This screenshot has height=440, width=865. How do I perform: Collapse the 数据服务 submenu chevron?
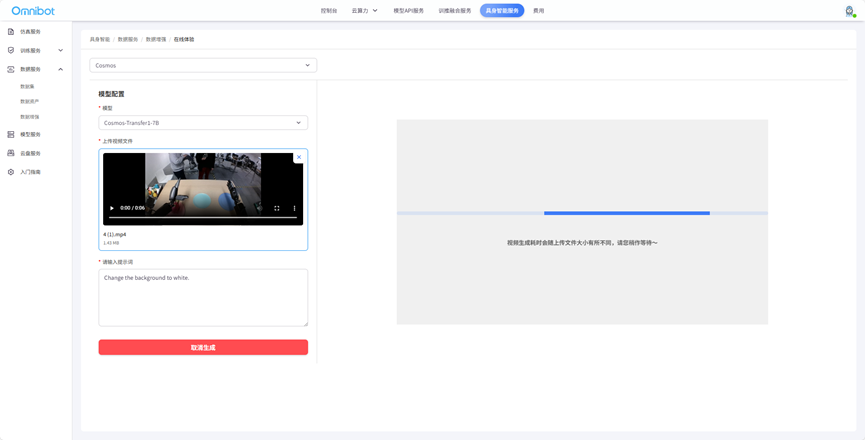pyautogui.click(x=61, y=69)
